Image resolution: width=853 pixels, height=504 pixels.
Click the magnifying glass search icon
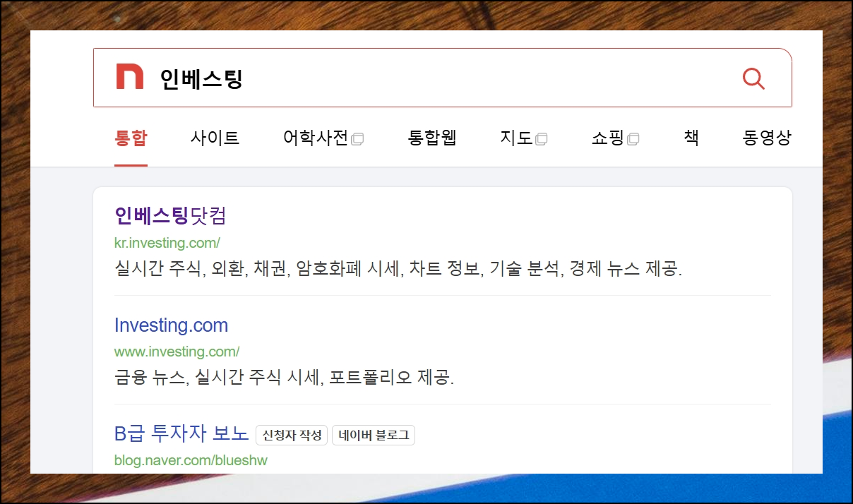[x=754, y=78]
